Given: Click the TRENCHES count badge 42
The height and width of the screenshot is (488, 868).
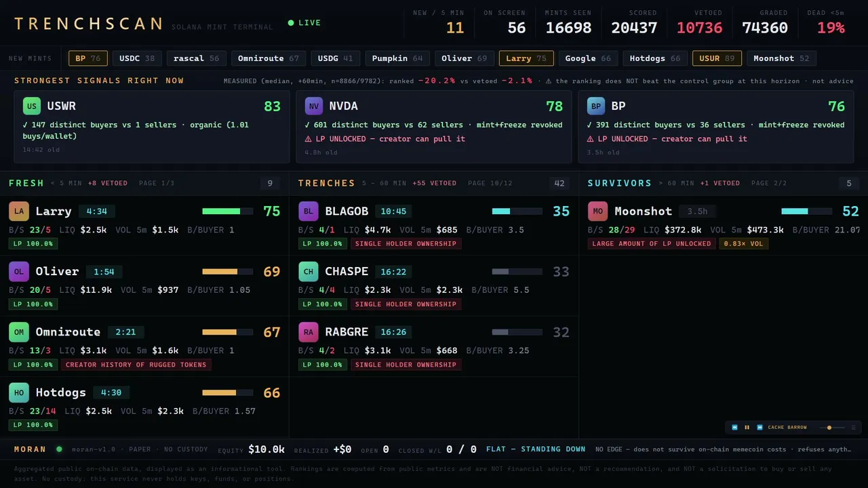Looking at the screenshot, I should coord(559,183).
